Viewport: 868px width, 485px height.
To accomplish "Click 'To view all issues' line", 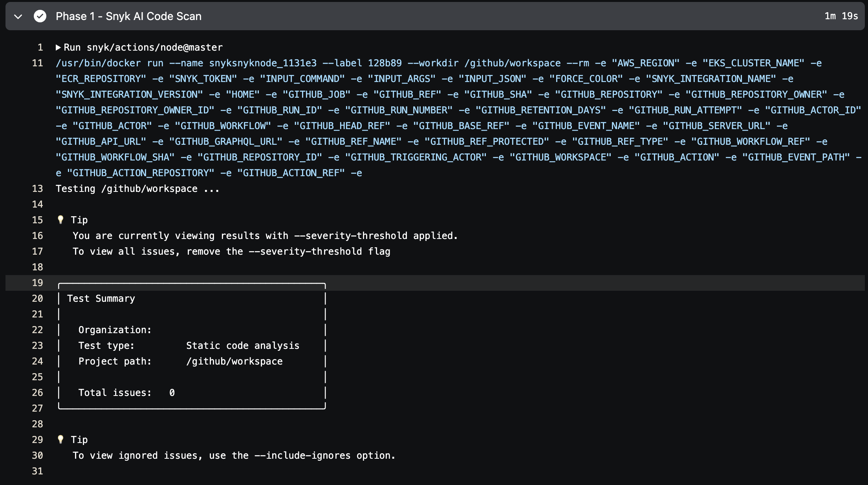I will (x=231, y=252).
